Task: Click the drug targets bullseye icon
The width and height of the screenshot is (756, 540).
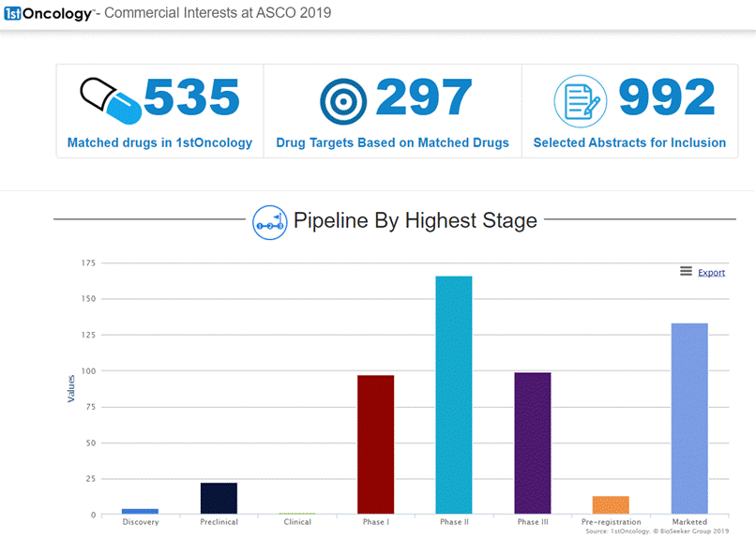Action: [343, 101]
